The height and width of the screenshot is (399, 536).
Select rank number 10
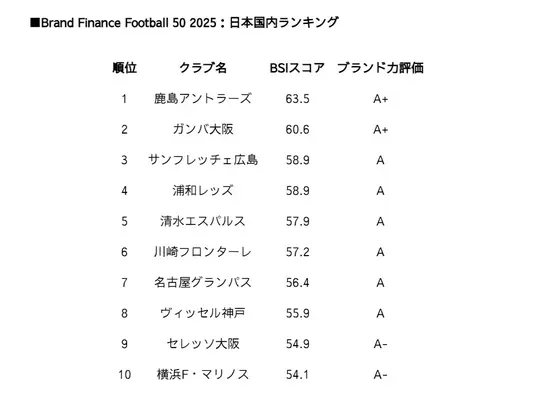(x=124, y=375)
